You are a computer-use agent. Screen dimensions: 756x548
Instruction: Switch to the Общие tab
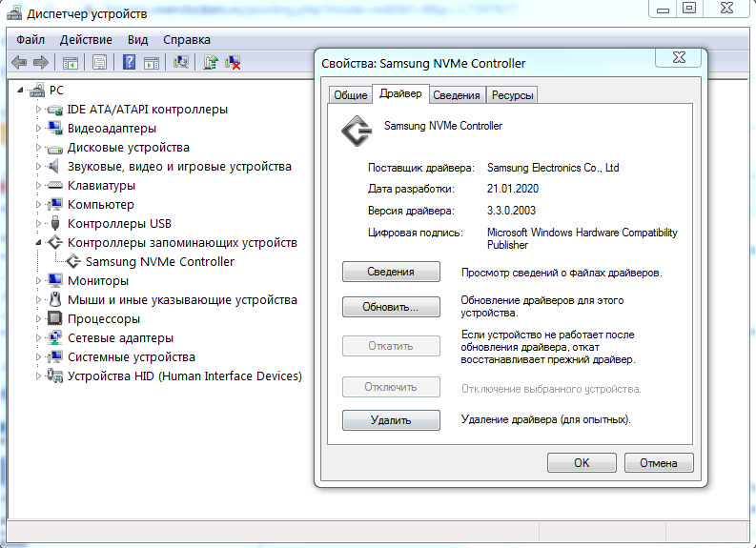pyautogui.click(x=351, y=95)
